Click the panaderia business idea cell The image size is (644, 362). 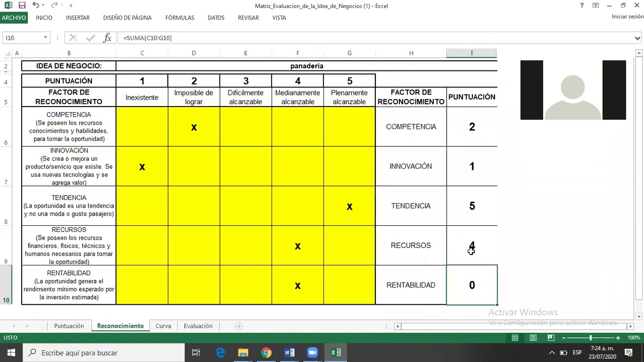tap(306, 66)
